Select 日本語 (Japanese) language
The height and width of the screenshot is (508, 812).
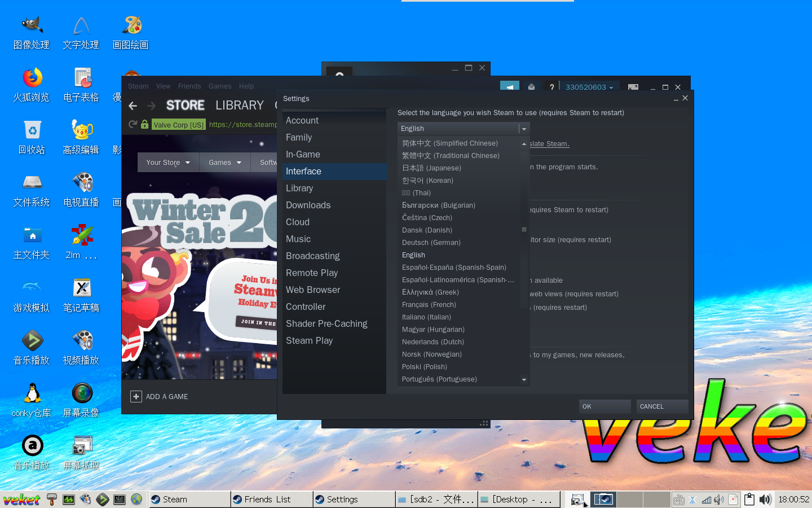[x=431, y=168]
